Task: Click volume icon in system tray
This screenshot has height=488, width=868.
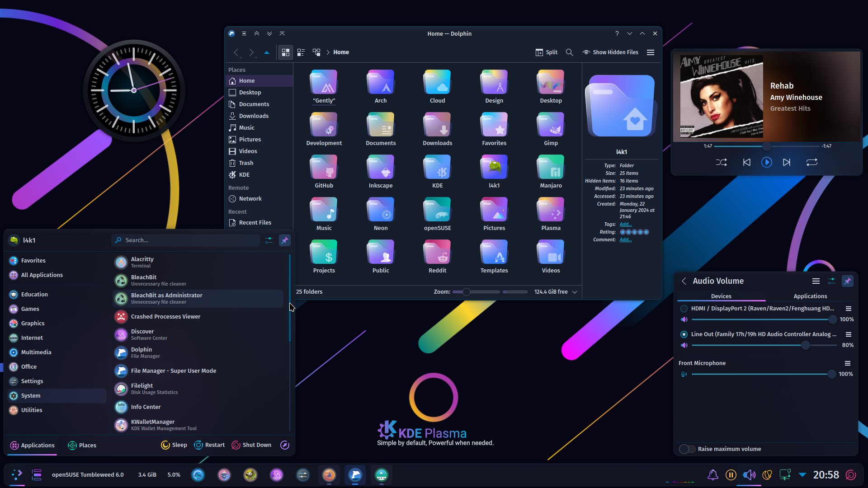Action: [749, 475]
